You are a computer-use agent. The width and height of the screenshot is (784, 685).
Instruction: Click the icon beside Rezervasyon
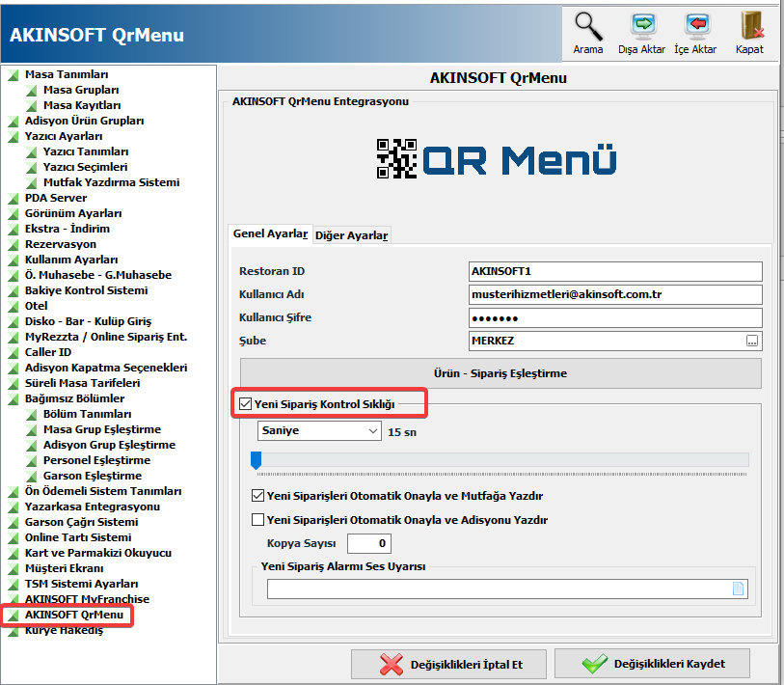14,245
